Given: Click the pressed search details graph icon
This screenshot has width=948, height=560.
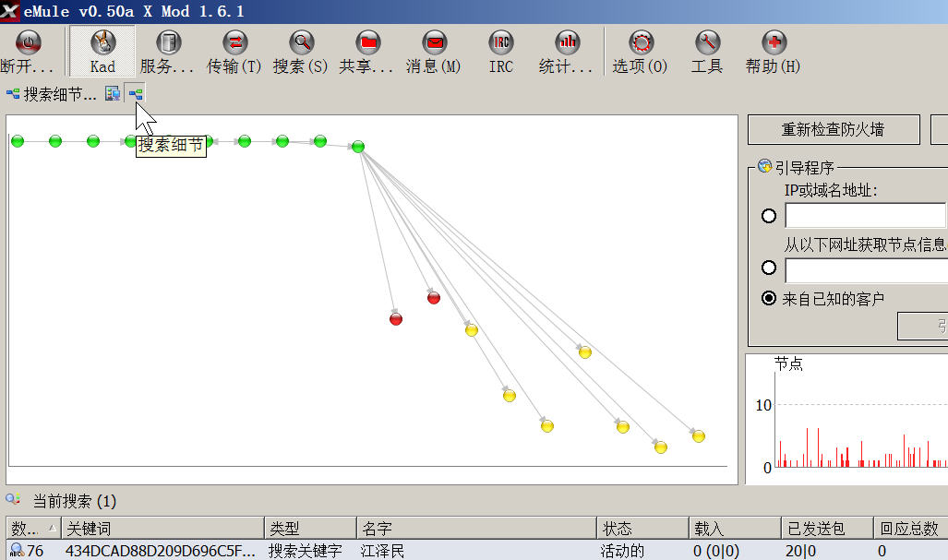Looking at the screenshot, I should tap(136, 93).
